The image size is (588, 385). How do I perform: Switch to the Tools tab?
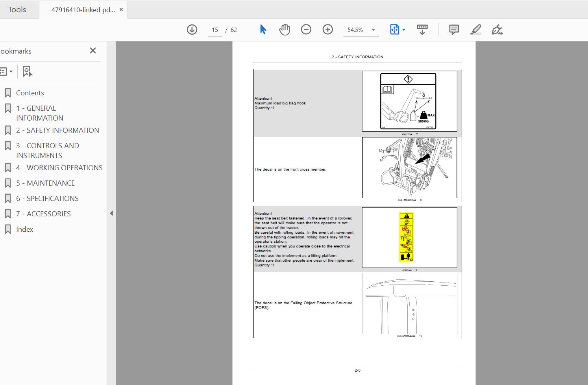[x=17, y=9]
